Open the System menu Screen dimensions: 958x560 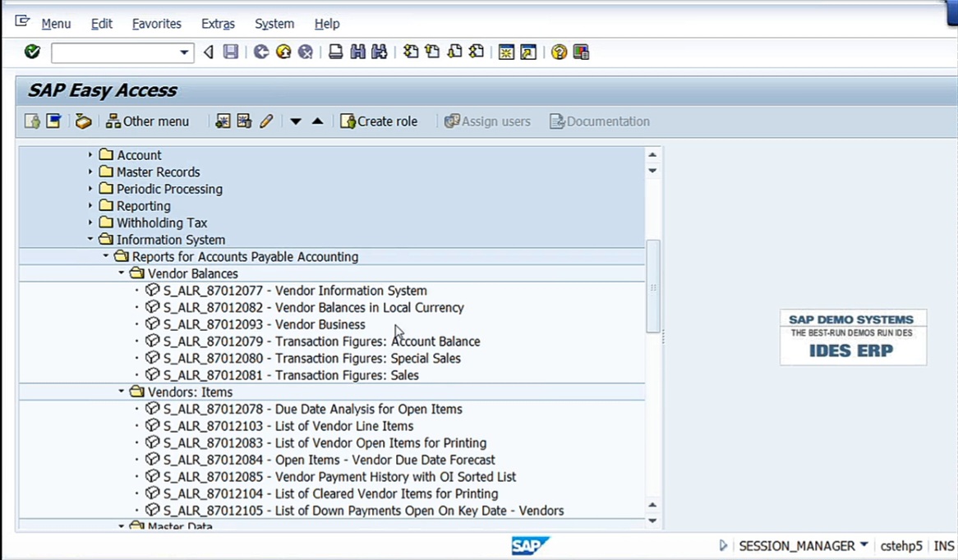[x=274, y=24]
